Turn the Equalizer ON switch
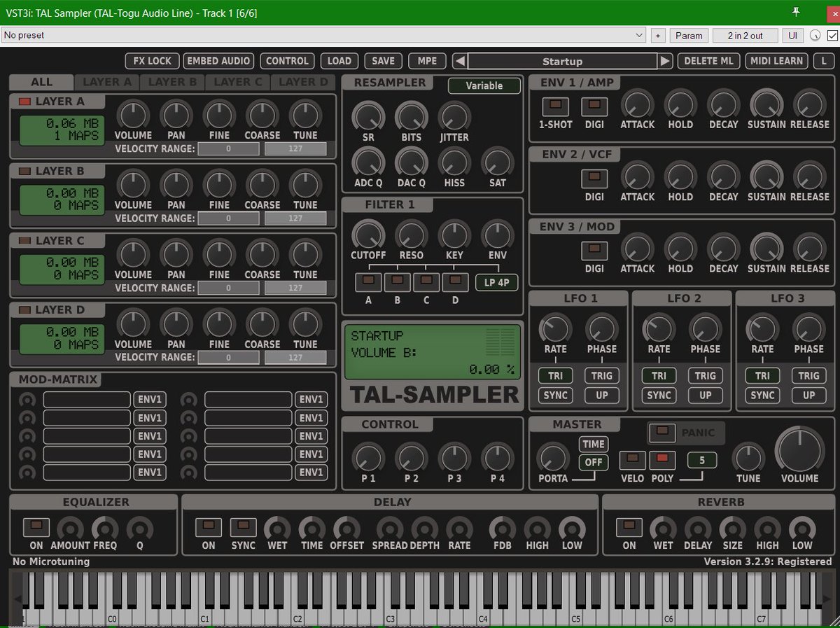Viewport: 840px width, 628px height. tap(36, 527)
